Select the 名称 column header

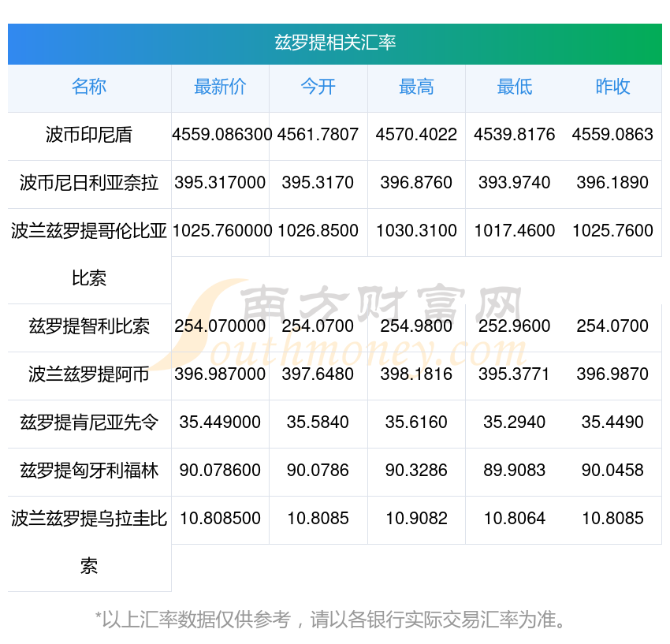tap(89, 87)
